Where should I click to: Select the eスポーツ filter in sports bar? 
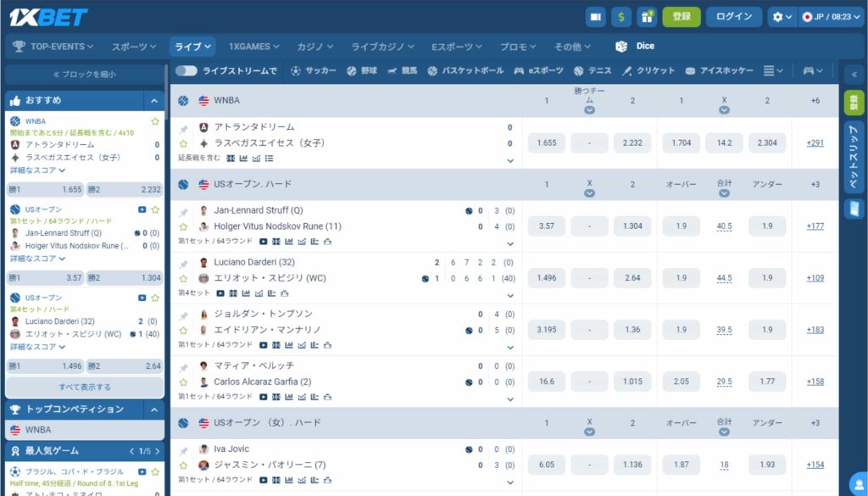[x=538, y=71]
